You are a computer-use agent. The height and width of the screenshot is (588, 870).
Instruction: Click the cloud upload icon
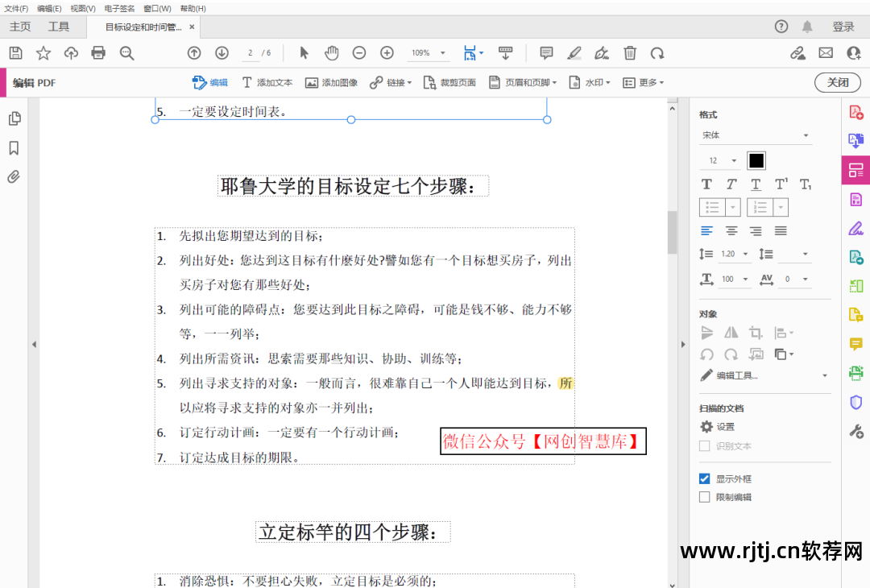tap(71, 53)
